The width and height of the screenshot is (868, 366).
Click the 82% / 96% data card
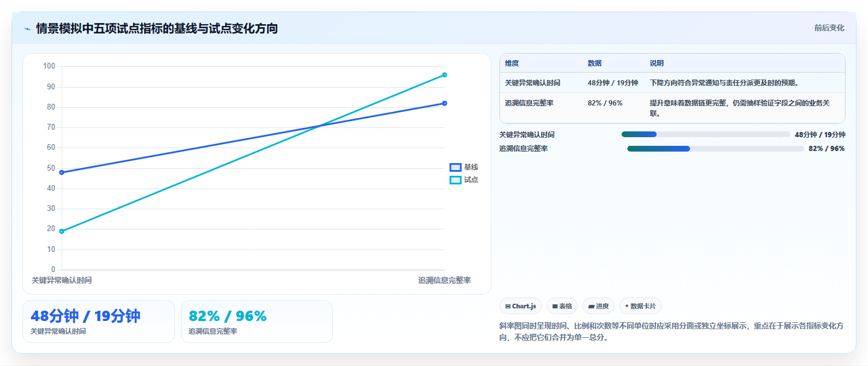click(257, 322)
